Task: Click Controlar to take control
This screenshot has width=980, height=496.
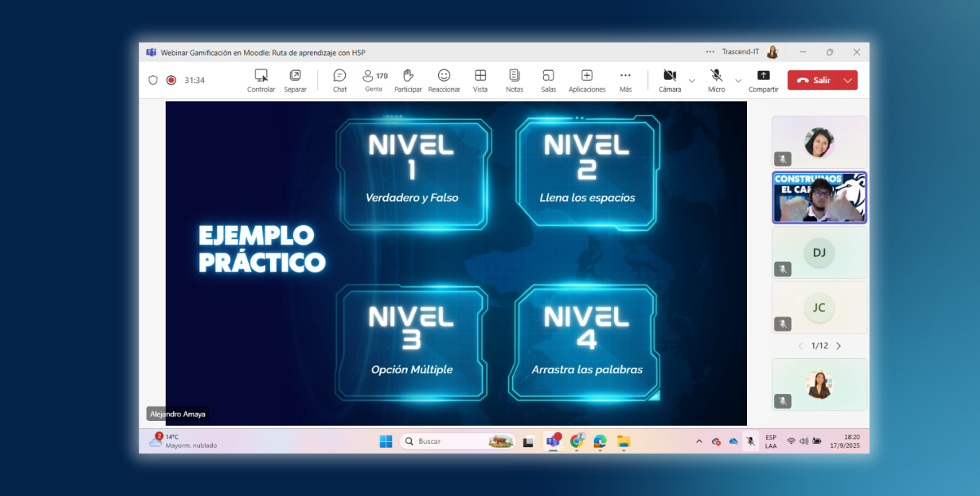Action: (x=261, y=79)
